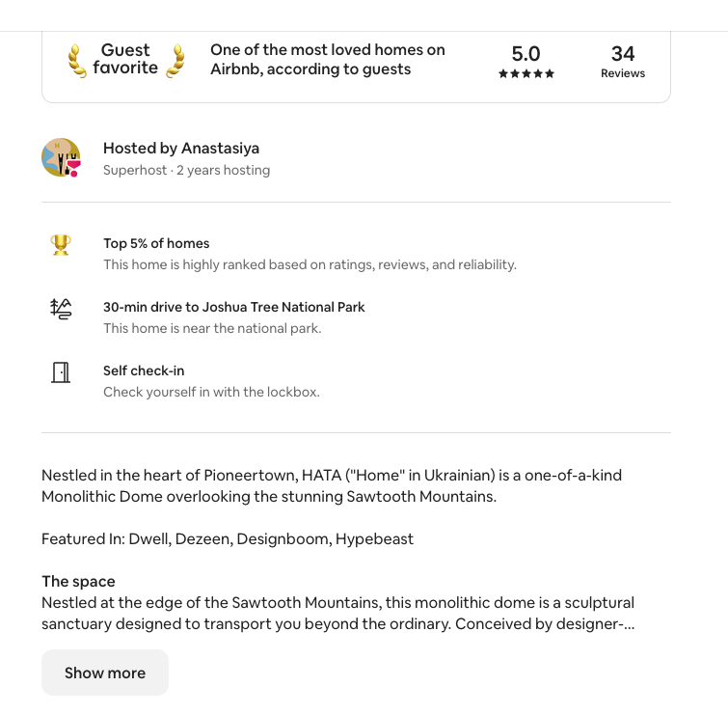The height and width of the screenshot is (714, 728).
Task: Click "Hosted by Anastasiya" heading
Action: [181, 149]
